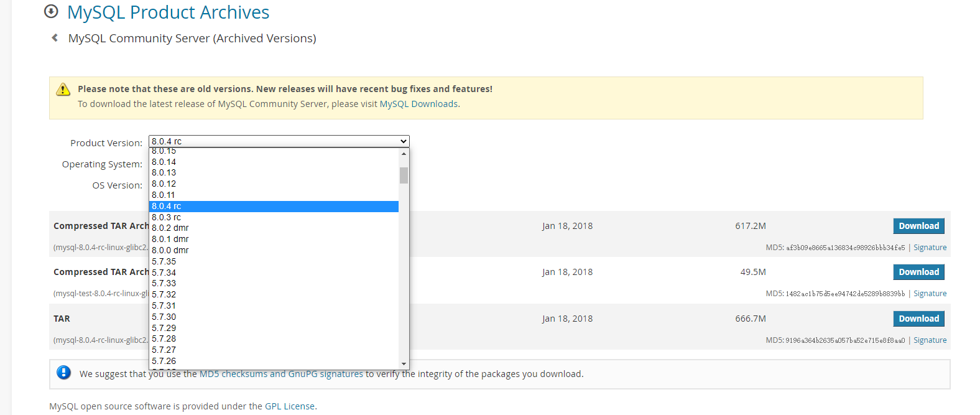
Task: Download the 49.5M test suite archive
Action: pos(918,272)
